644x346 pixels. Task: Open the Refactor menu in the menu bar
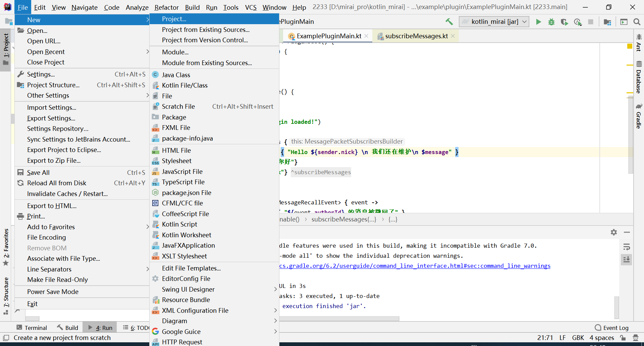(x=166, y=7)
